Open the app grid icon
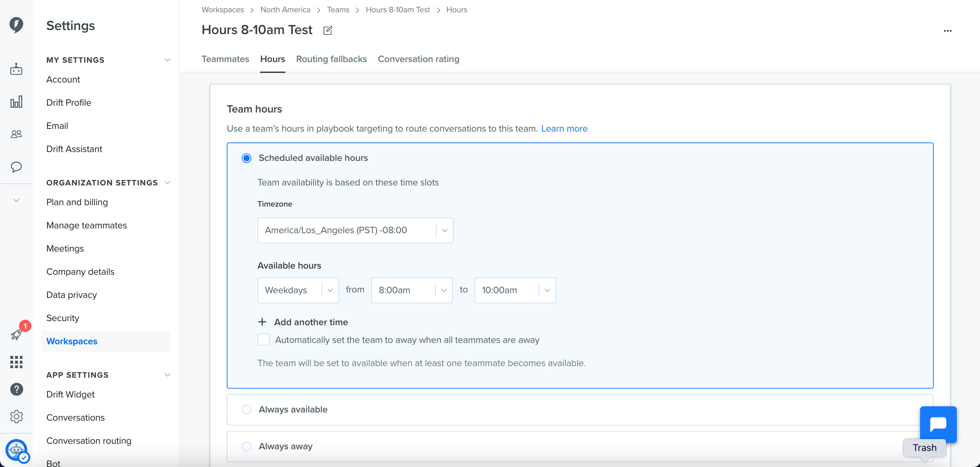This screenshot has width=980, height=467. pos(16,362)
